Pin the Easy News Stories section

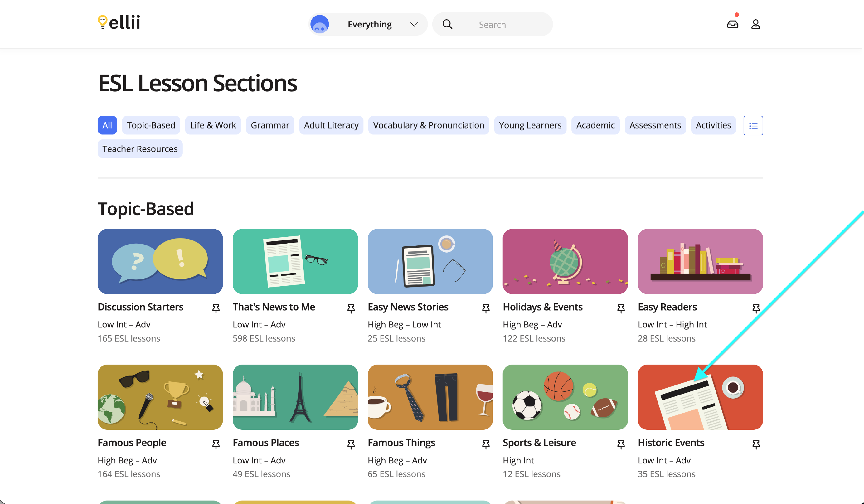click(486, 308)
